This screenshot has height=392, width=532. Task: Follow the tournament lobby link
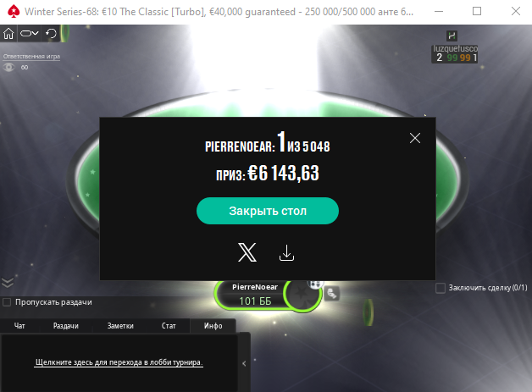(x=119, y=362)
